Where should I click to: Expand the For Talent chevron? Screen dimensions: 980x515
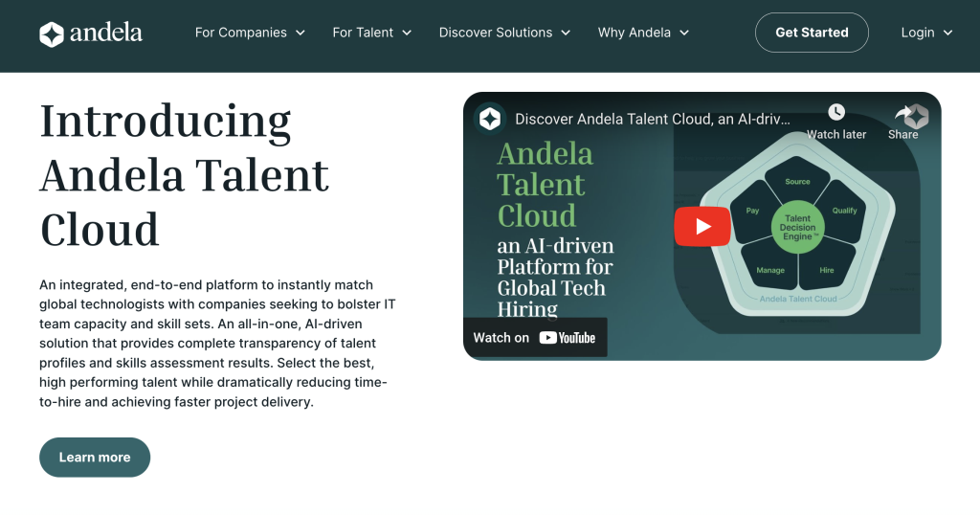coord(407,34)
